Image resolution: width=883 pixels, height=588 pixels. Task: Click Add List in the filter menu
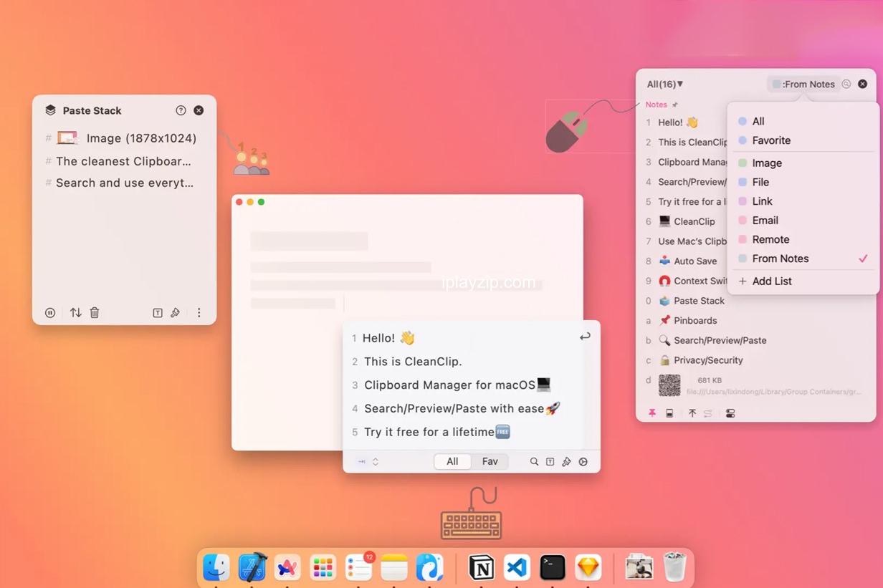pos(803,281)
